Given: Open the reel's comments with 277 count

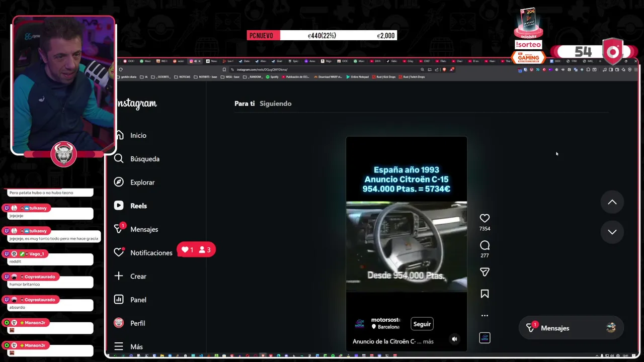Looking at the screenshot, I should [485, 245].
